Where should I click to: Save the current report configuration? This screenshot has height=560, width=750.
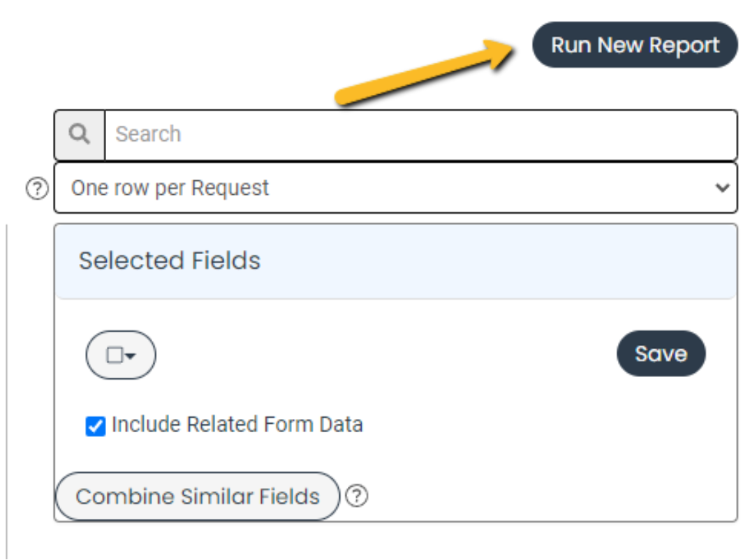point(661,353)
